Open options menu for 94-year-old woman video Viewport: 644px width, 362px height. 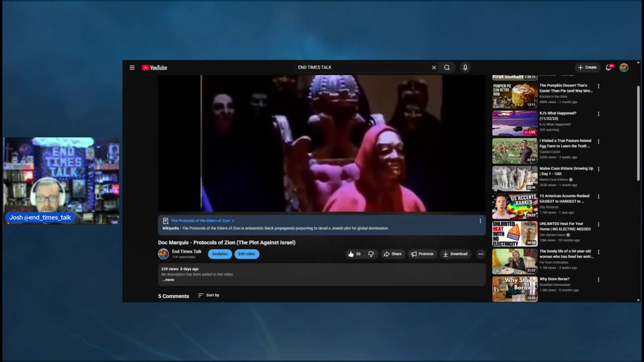tap(598, 252)
